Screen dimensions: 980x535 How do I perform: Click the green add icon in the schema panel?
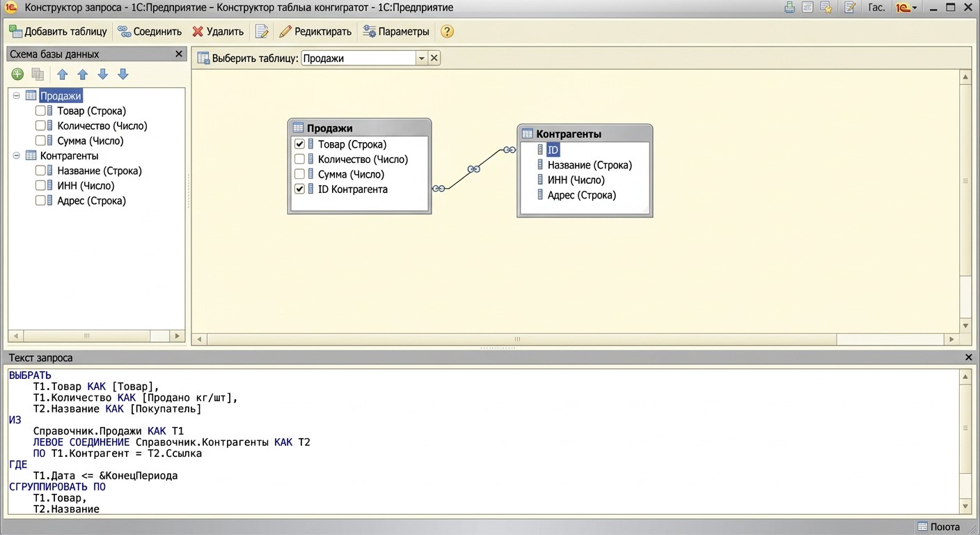[18, 75]
